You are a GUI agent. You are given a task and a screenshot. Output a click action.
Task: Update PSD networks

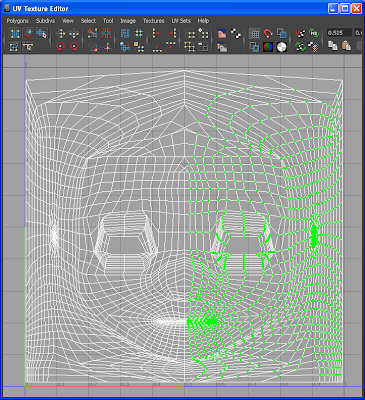pyautogui.click(x=314, y=34)
